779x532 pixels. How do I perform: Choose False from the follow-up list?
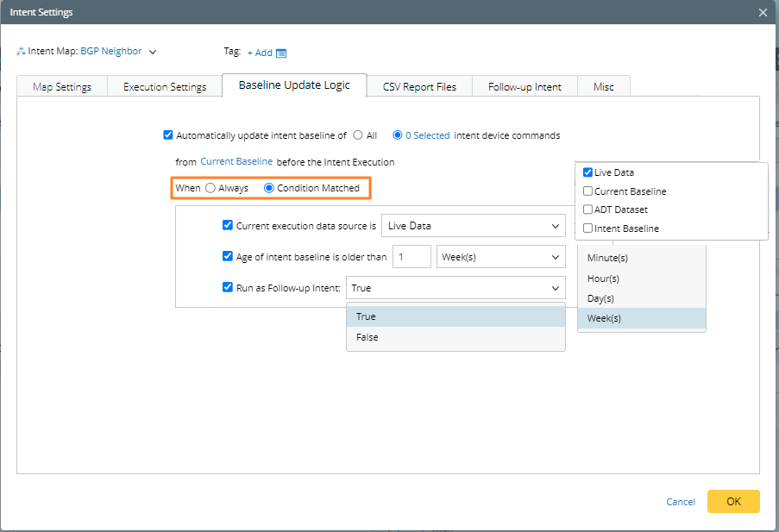[x=368, y=337]
